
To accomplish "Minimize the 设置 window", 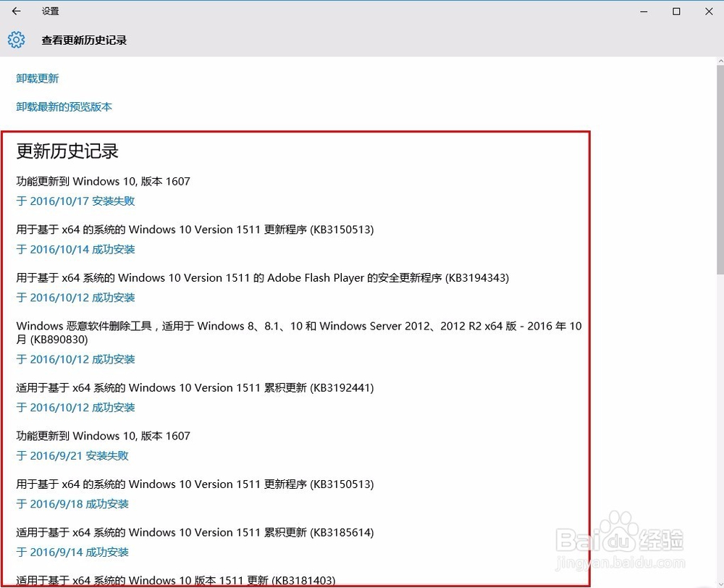I will coord(644,12).
